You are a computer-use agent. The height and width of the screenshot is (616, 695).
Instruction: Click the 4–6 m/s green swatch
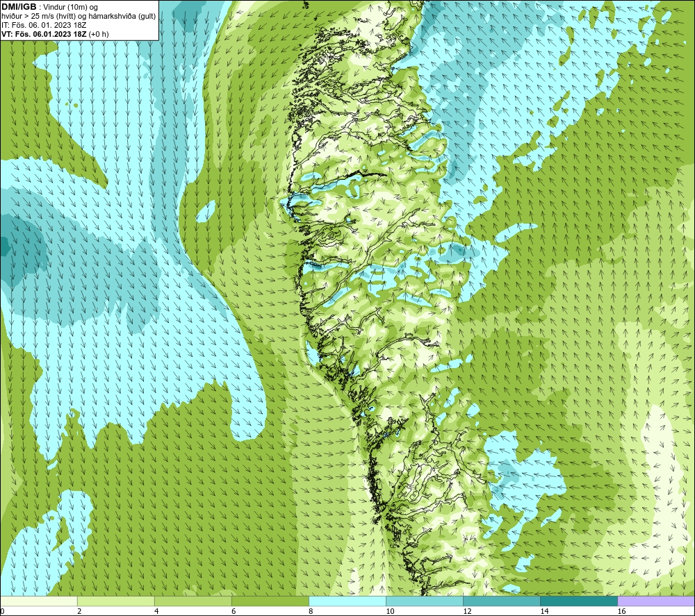coord(193,601)
